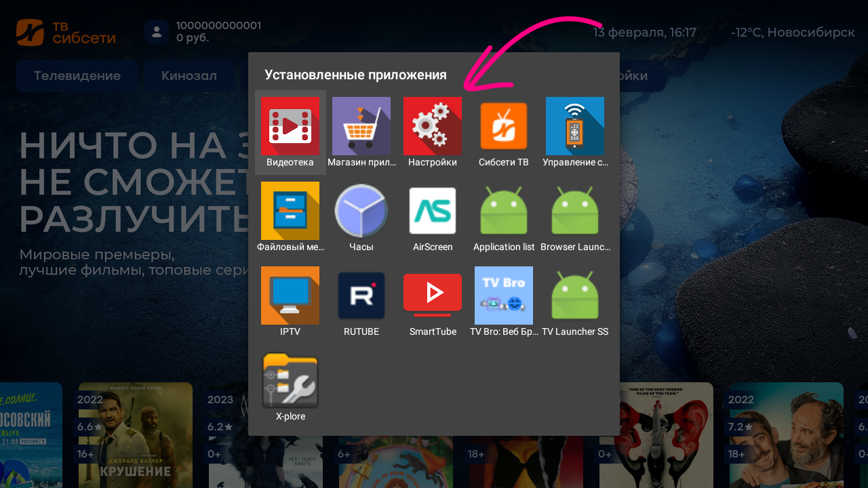Switch to the Телевидение tab
The height and width of the screenshot is (488, 868).
[77, 76]
